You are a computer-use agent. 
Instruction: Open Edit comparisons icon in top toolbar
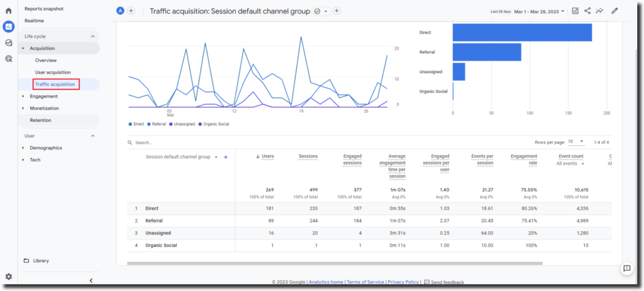click(x=575, y=11)
